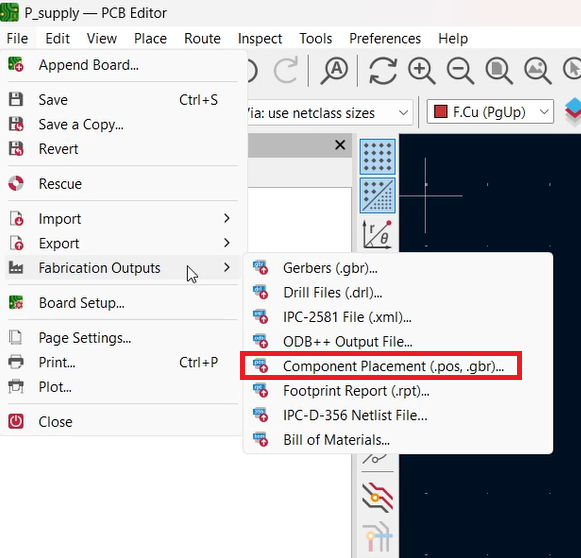Open the Tools menu
This screenshot has width=581, height=558.
316,39
